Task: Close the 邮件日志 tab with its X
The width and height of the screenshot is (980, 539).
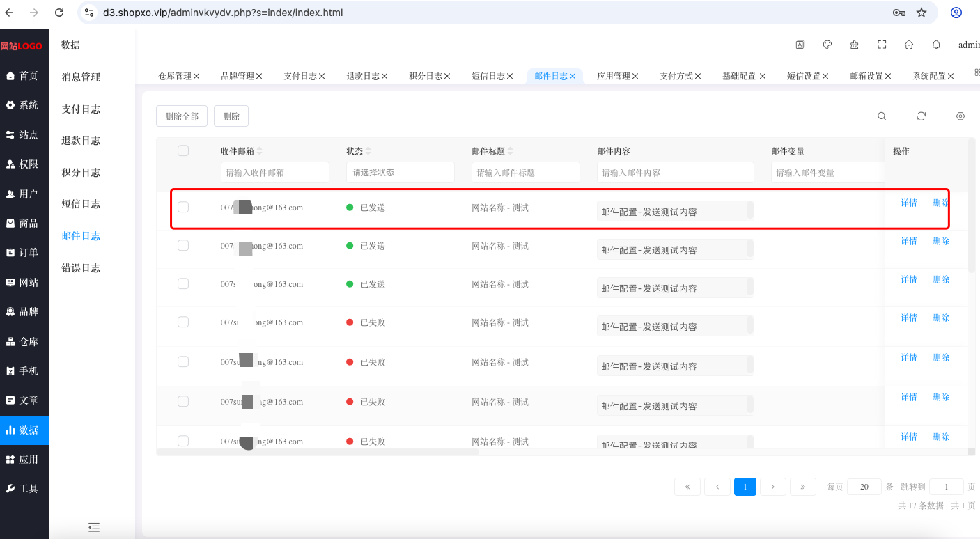Action: coord(573,77)
